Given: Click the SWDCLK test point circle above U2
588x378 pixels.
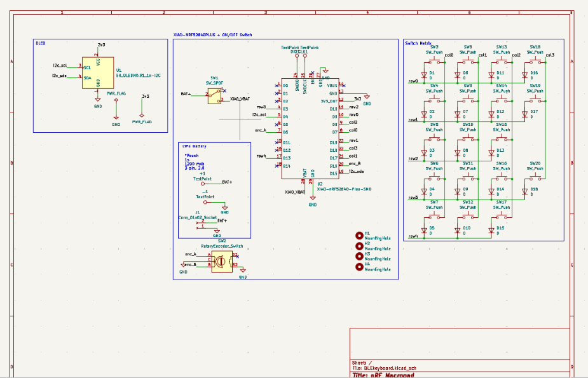Looking at the screenshot, I should click(x=305, y=56).
